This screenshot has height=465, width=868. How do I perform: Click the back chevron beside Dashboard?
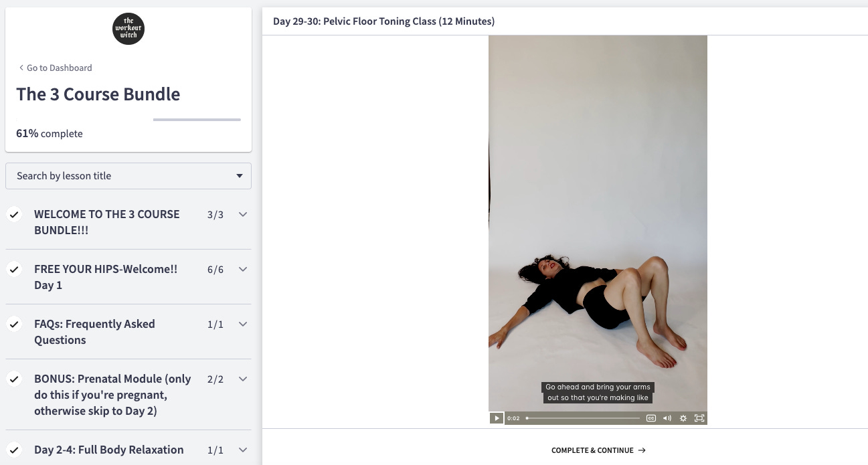point(21,68)
